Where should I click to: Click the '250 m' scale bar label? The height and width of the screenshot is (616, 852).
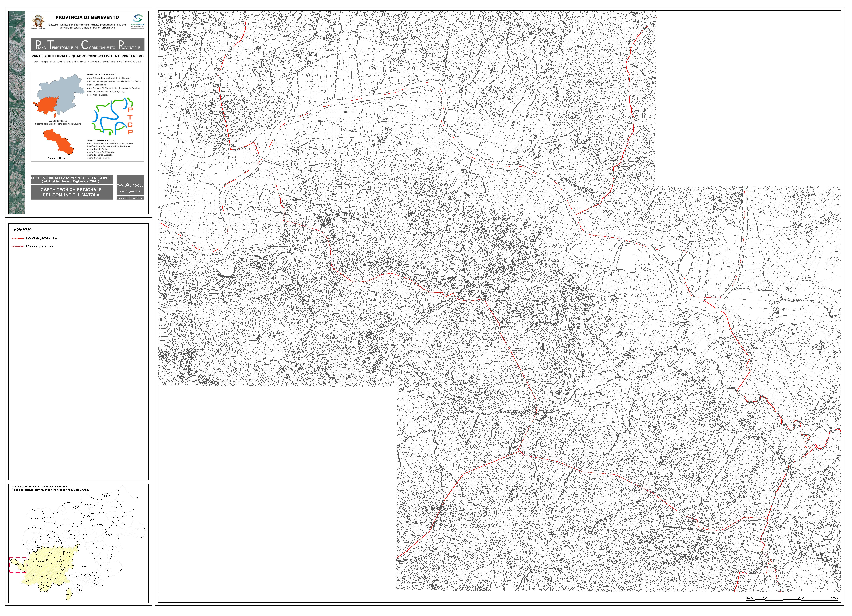click(749, 598)
